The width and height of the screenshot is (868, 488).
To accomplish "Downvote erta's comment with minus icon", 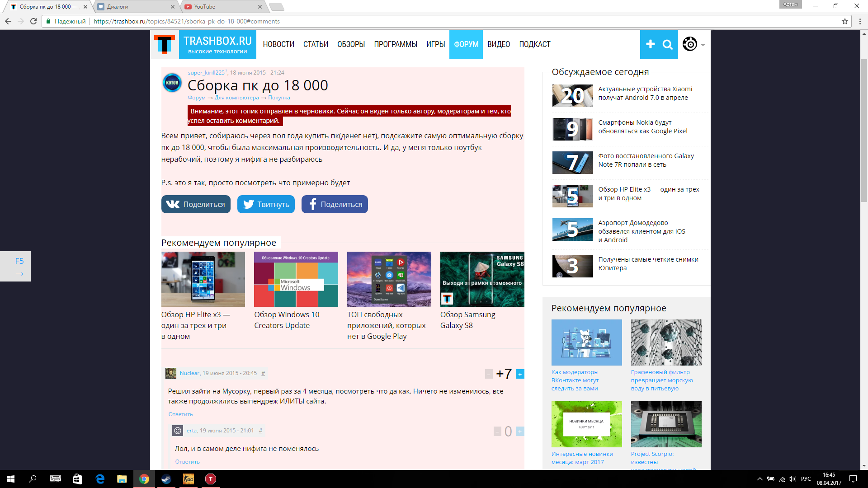I will click(497, 432).
